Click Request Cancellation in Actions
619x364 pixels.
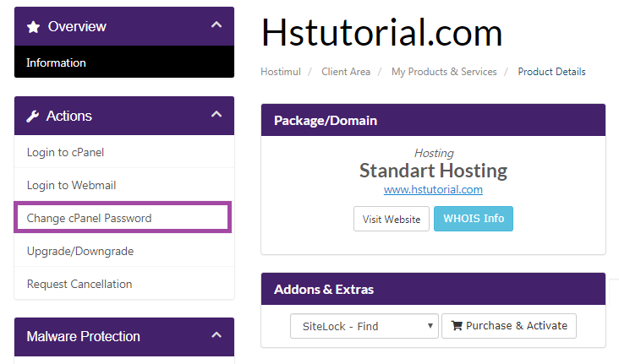point(79,284)
